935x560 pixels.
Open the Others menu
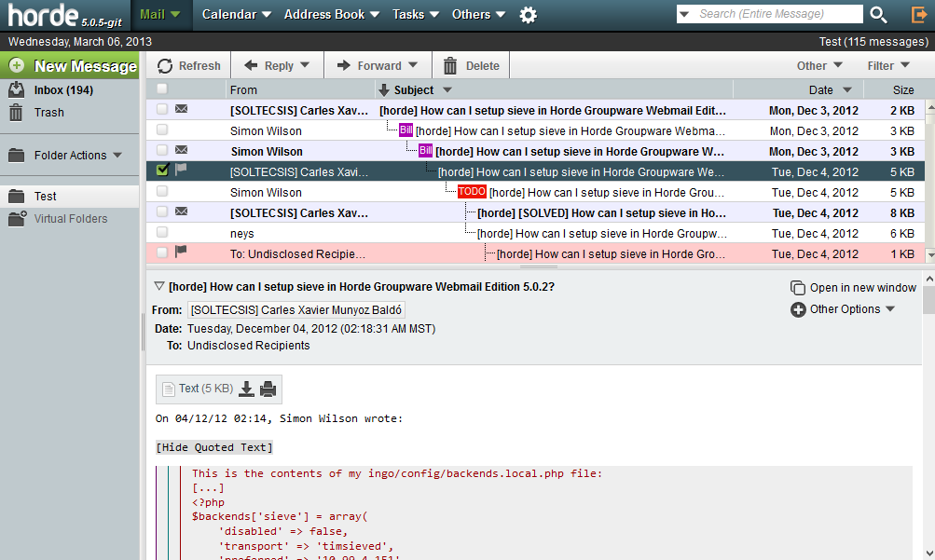478,14
